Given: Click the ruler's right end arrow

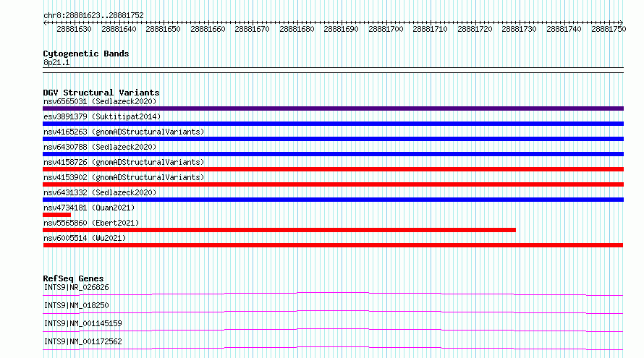Looking at the screenshot, I should (x=622, y=22).
